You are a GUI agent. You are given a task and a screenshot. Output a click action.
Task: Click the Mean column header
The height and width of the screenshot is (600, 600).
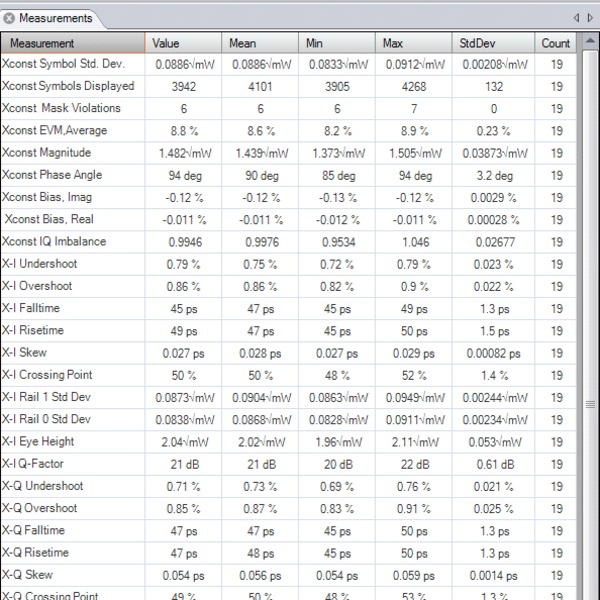click(261, 43)
